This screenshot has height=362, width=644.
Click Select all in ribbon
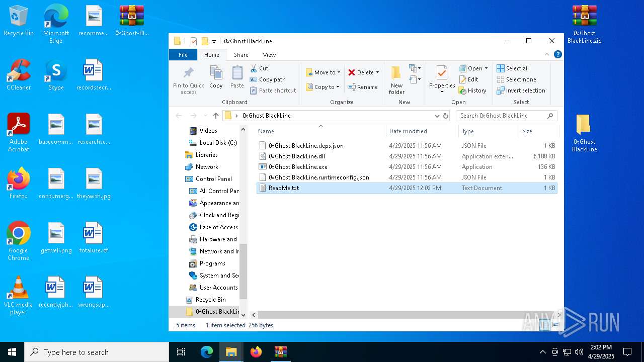513,68
